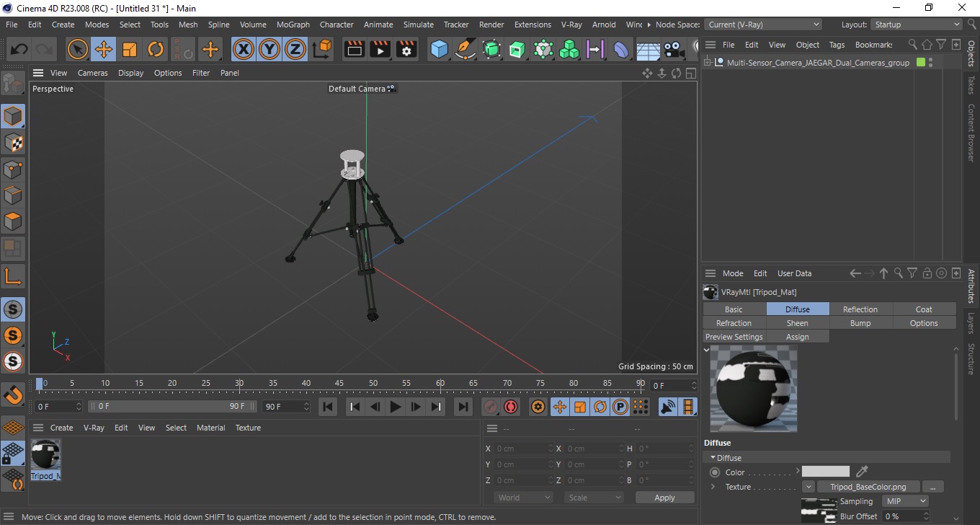The height and width of the screenshot is (525, 980).
Task: Switch to Bump tab
Action: click(x=860, y=323)
